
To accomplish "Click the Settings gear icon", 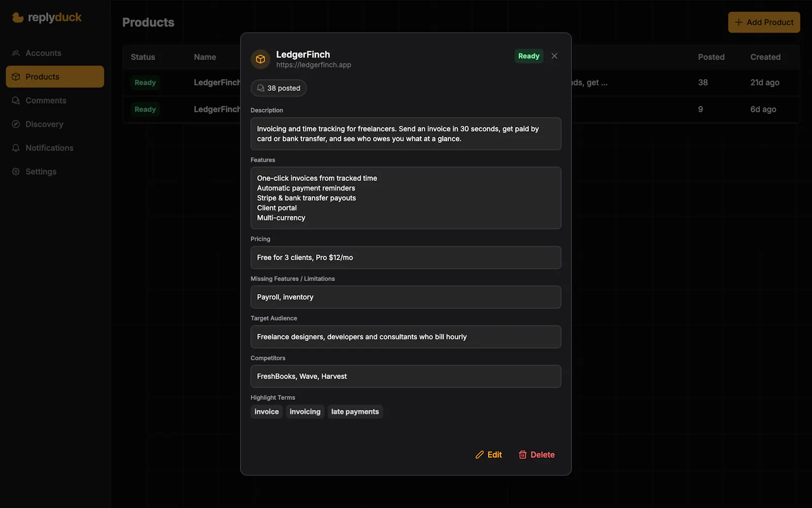I will point(16,172).
